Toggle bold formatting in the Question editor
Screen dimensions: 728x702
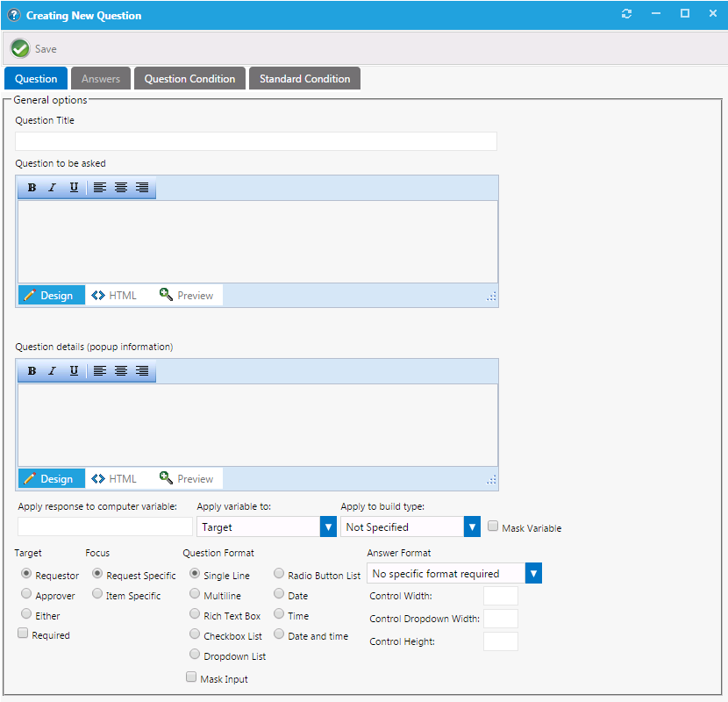(32, 187)
